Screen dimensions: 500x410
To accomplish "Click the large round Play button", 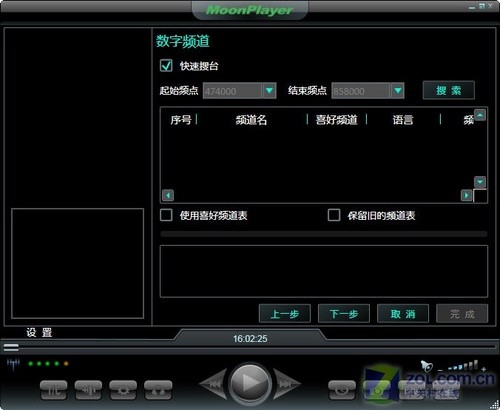I will point(250,383).
